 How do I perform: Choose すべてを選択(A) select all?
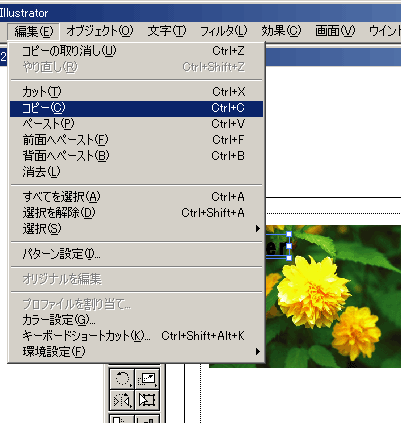(x=136, y=197)
